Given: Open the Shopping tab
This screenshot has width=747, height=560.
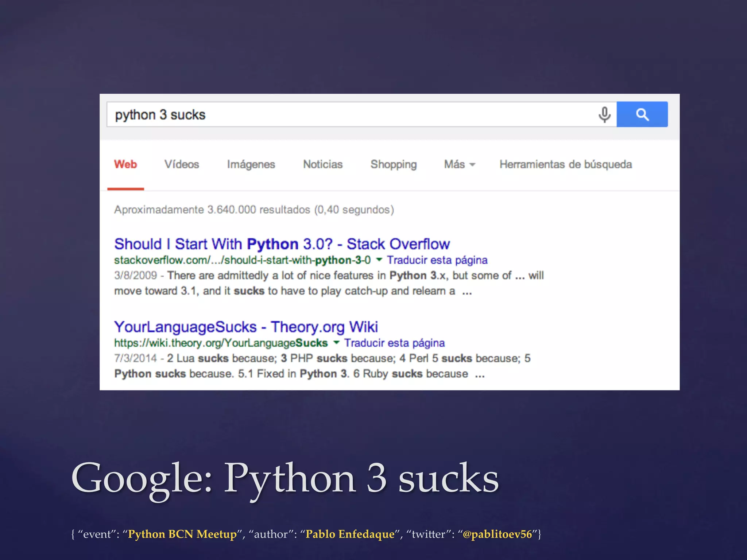Looking at the screenshot, I should (394, 164).
